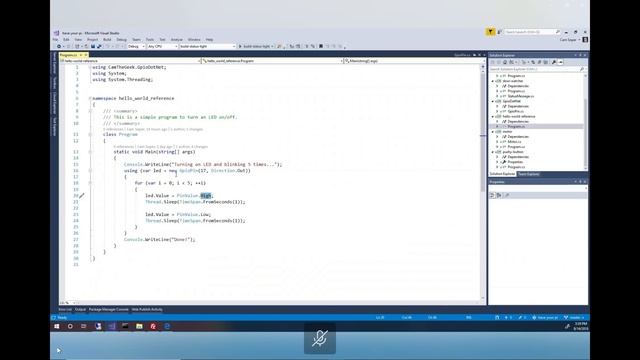This screenshot has height=360, width=640.
Task: Click the Solution Explorer Collapse All icon
Action: (x=539, y=62)
